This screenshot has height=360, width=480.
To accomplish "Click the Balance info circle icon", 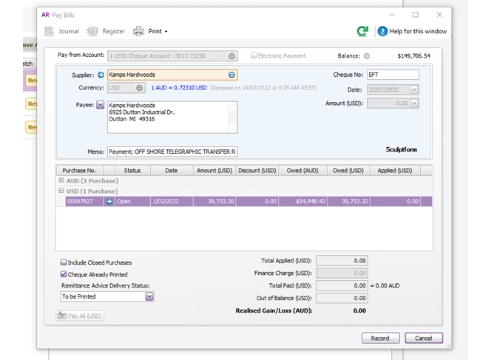I will click(367, 56).
